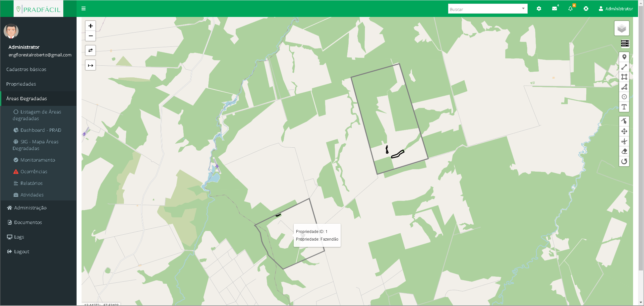Open Dashboard - PRAD page
Screen dimensions: 644x306
tap(41, 130)
